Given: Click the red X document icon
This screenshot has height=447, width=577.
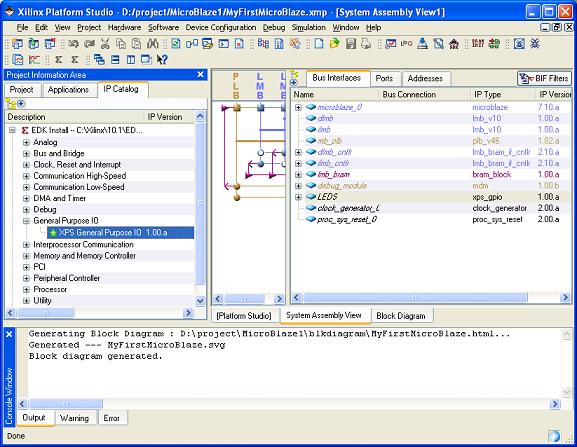Looking at the screenshot, I should (x=239, y=44).
